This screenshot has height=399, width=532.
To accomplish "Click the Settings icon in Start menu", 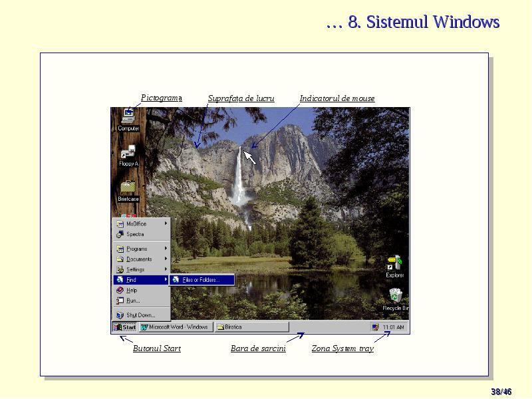I will [x=120, y=269].
